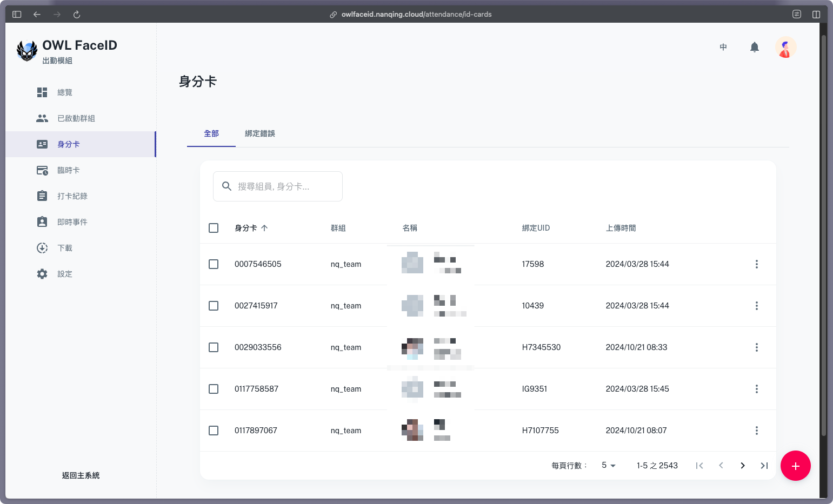
Task: Open the user avatar profile menu
Action: click(x=785, y=48)
